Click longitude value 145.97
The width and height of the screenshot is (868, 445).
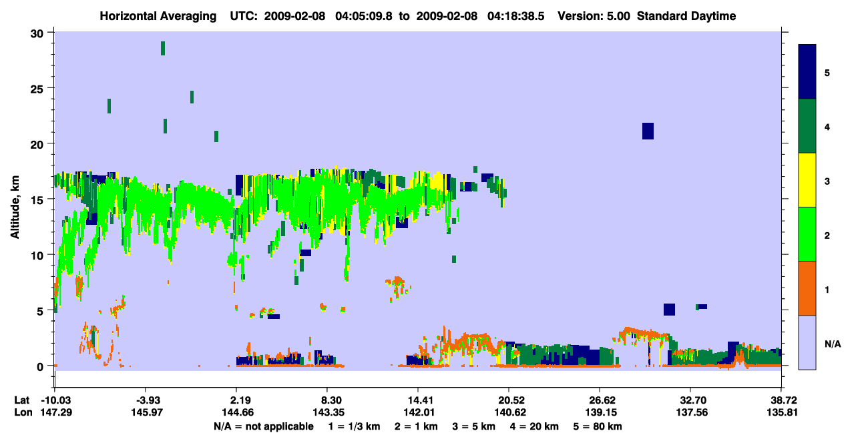146,412
